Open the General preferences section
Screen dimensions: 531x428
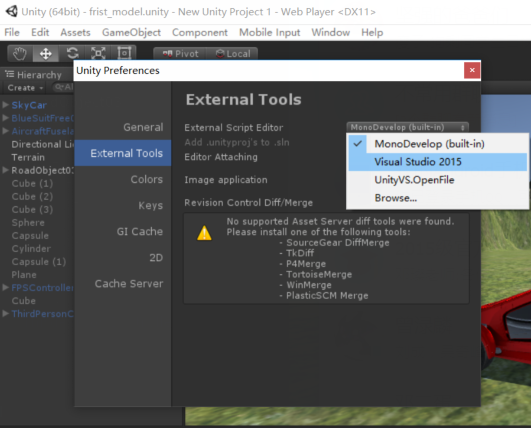(123, 127)
